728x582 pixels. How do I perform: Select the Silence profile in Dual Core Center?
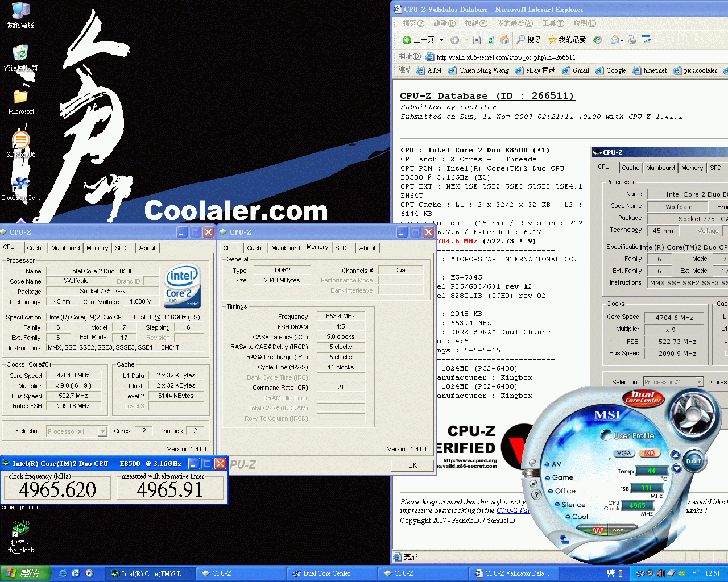tap(570, 505)
